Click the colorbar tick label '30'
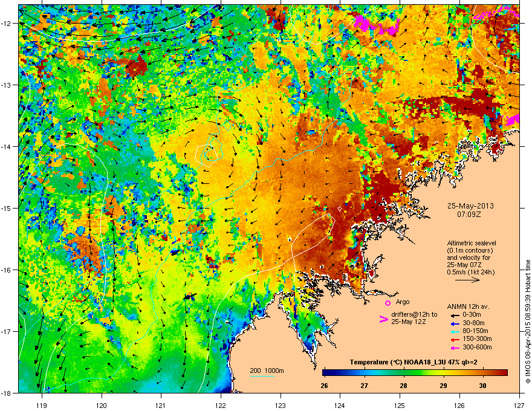The image size is (532, 411). tap(482, 386)
